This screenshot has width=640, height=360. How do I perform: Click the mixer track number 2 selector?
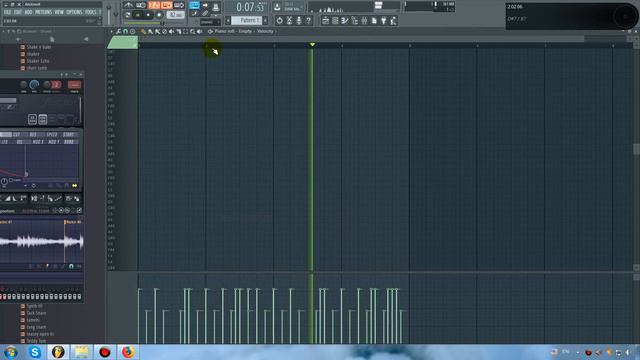pos(56,85)
